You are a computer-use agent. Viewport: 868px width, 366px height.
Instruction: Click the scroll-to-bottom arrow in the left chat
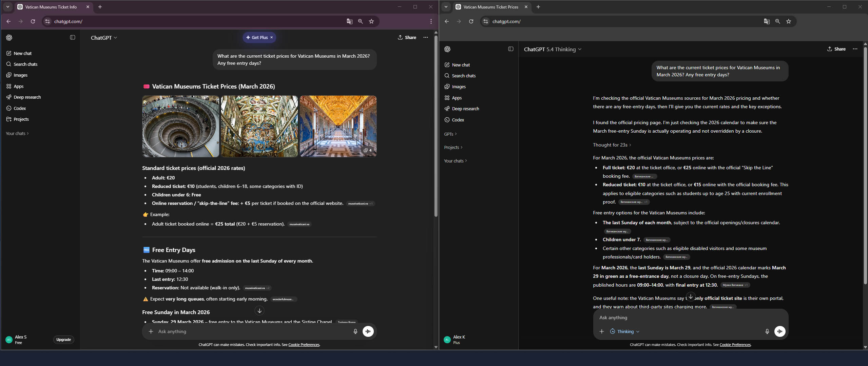point(259,310)
